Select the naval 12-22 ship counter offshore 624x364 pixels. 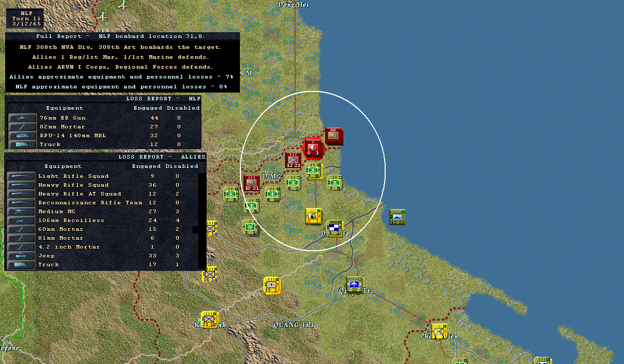point(397,217)
